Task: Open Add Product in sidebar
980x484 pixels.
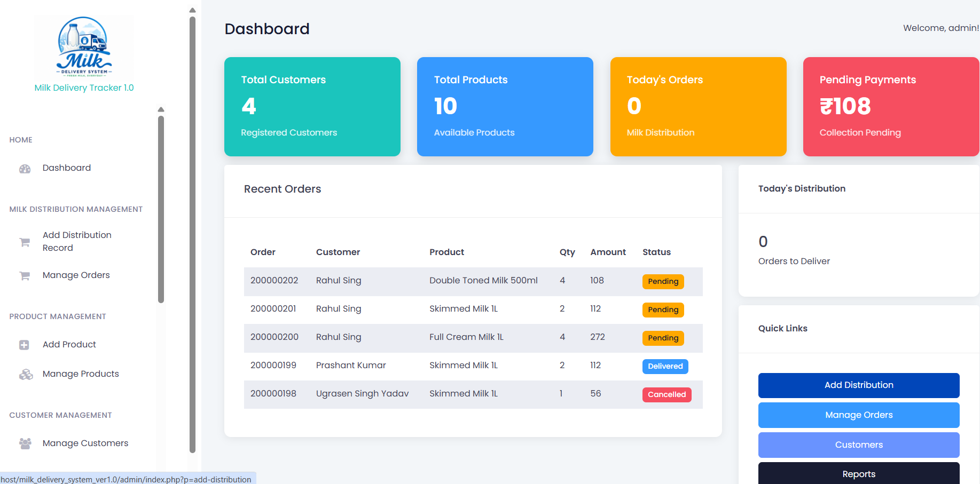Action: (69, 344)
